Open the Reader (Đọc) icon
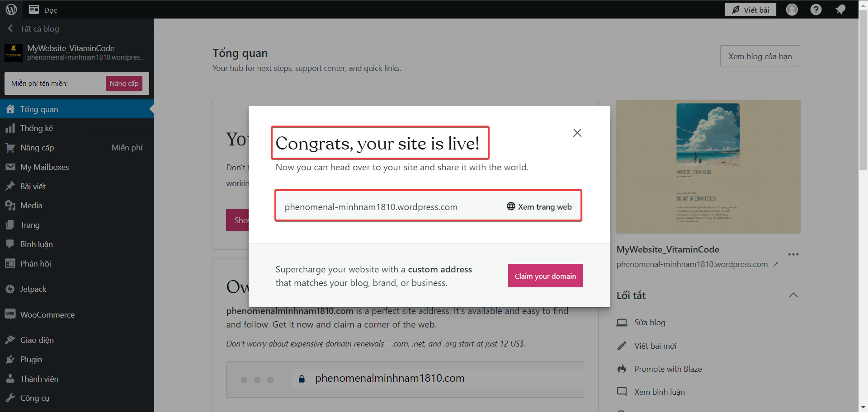This screenshot has width=868, height=412. tap(34, 9)
